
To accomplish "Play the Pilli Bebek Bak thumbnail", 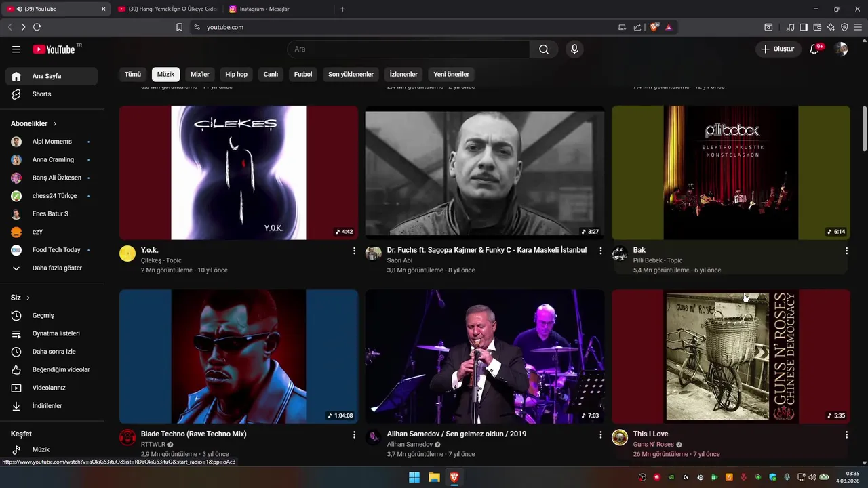I will (731, 173).
